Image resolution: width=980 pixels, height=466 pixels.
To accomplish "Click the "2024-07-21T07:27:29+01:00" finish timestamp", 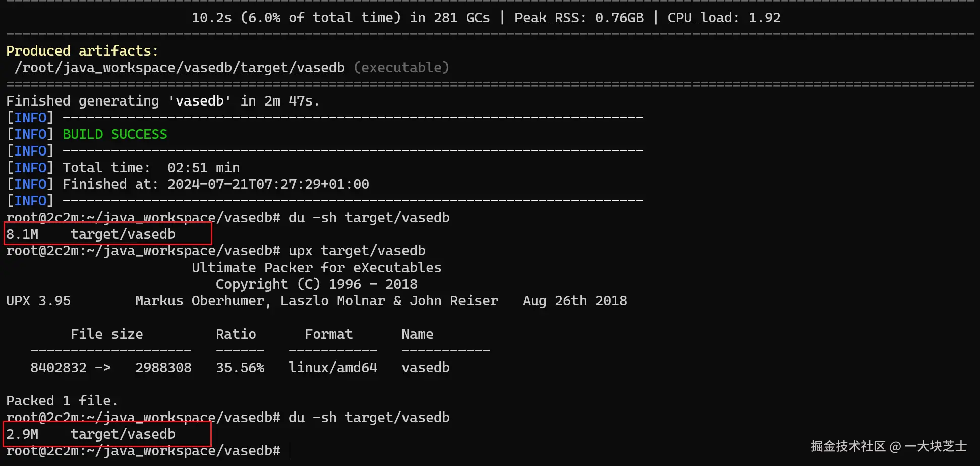I will 268,184.
